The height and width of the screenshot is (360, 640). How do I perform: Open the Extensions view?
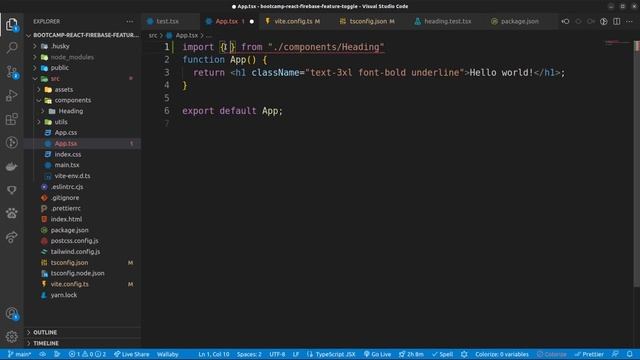(x=12, y=119)
